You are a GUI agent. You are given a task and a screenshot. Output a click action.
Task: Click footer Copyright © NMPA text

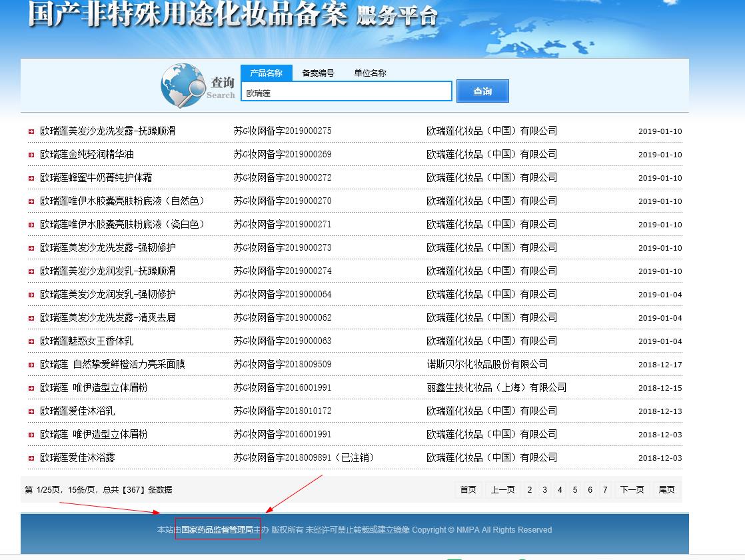(482, 529)
